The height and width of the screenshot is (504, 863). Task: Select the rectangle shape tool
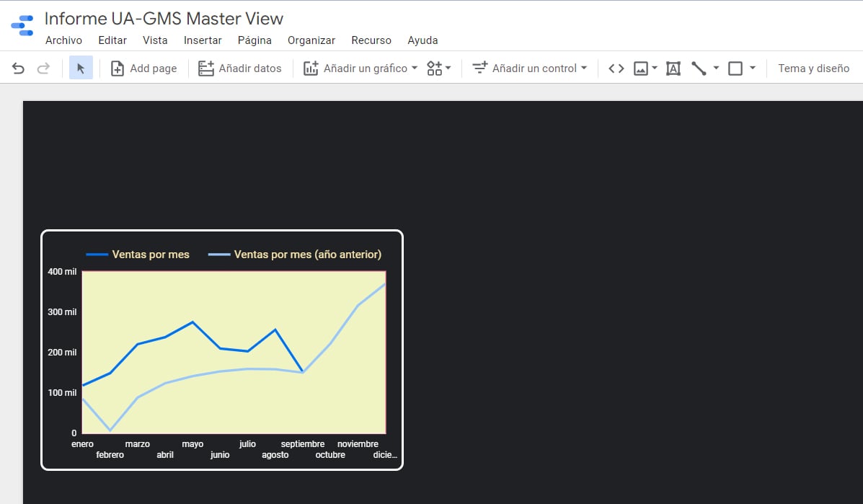[x=735, y=68]
